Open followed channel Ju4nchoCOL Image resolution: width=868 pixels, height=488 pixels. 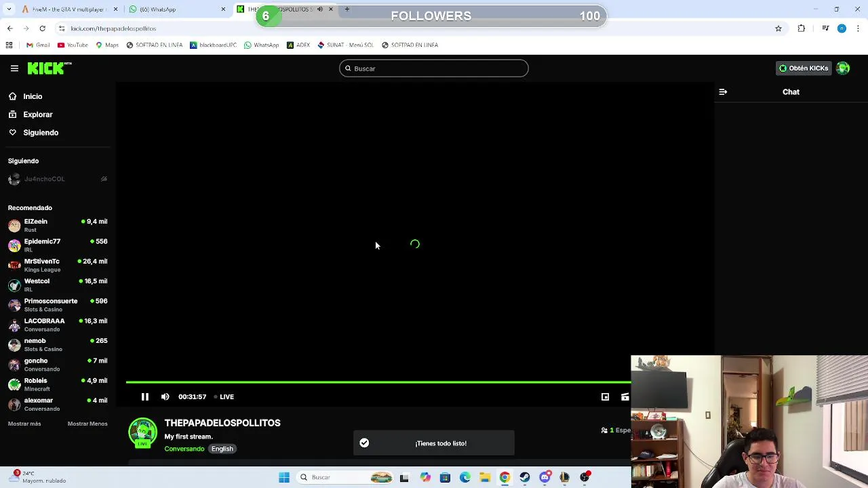pos(58,179)
